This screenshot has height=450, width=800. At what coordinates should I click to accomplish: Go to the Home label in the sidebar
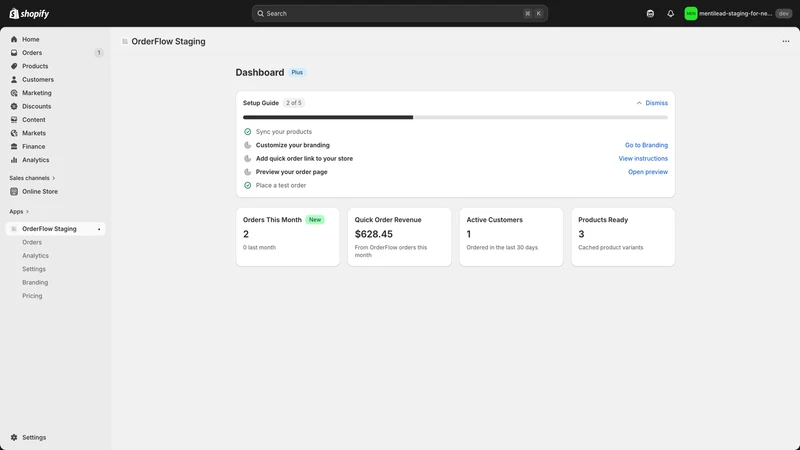(x=31, y=39)
